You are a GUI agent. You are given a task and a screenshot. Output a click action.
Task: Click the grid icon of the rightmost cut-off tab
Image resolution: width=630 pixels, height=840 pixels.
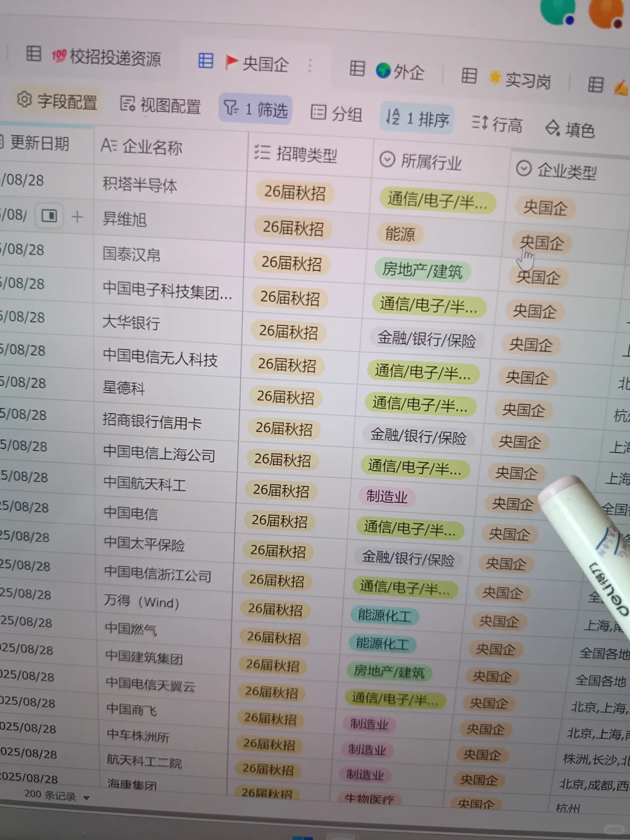click(596, 85)
